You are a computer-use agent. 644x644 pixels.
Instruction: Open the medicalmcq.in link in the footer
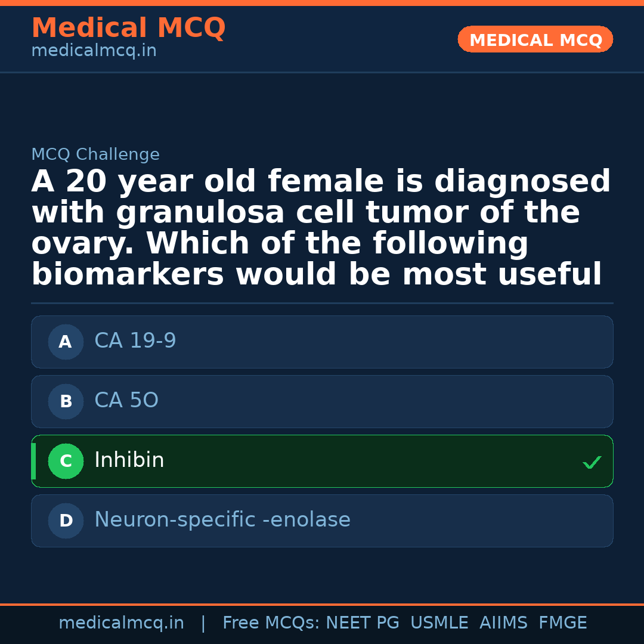121,623
